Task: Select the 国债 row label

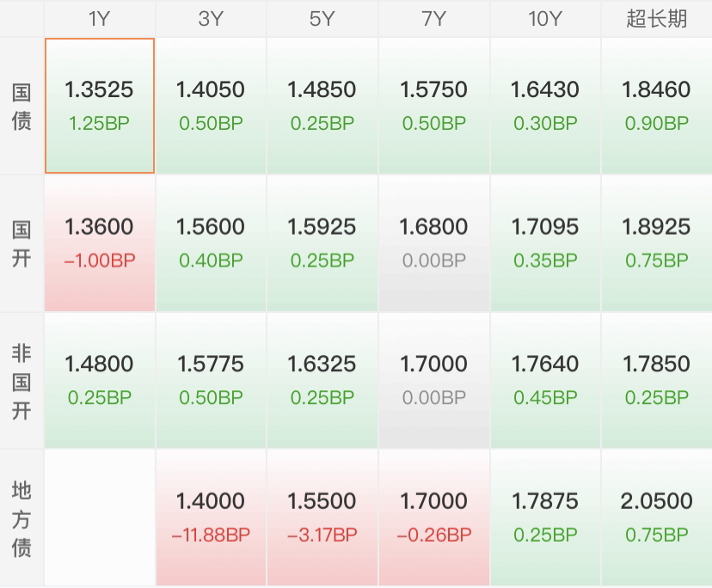Action: (21, 106)
